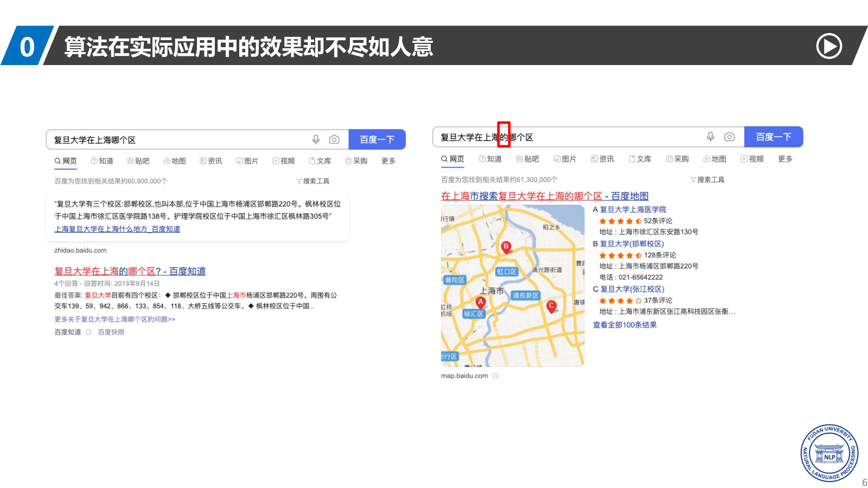Select 视频 tab in left search

pos(284,161)
